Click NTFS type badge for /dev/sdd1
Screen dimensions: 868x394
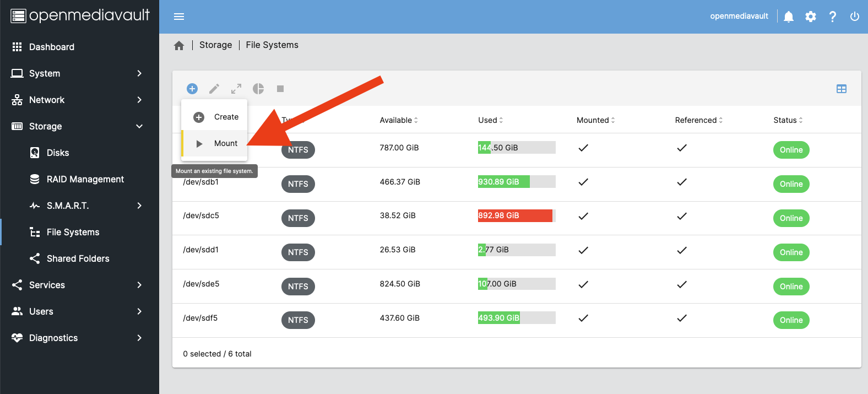click(298, 252)
